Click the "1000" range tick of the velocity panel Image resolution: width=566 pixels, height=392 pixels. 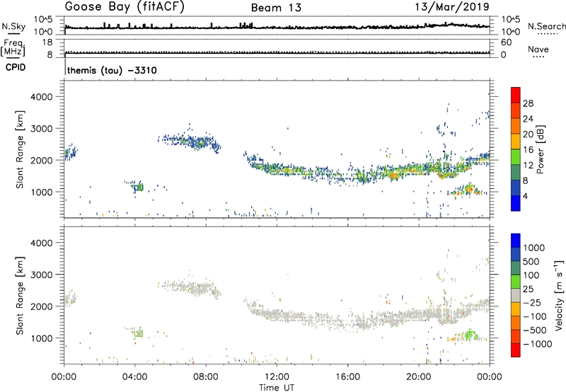coord(42,338)
